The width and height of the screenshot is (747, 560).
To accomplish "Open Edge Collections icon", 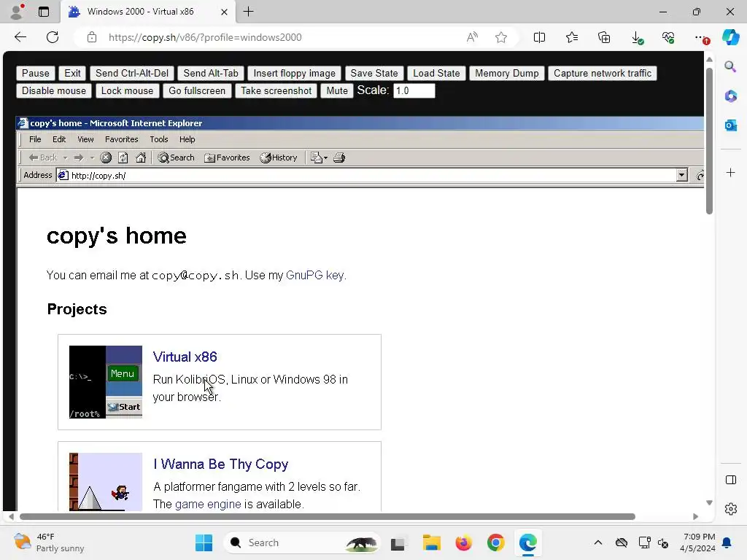I will [604, 37].
